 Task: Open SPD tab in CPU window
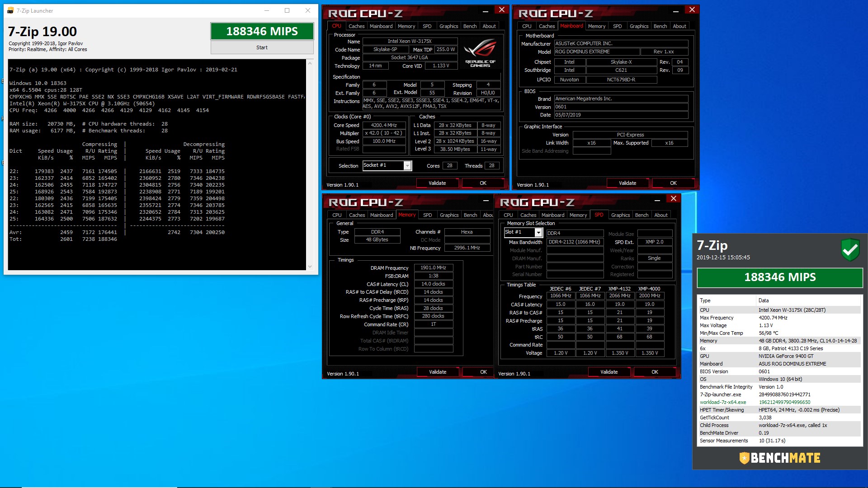pos(427,26)
